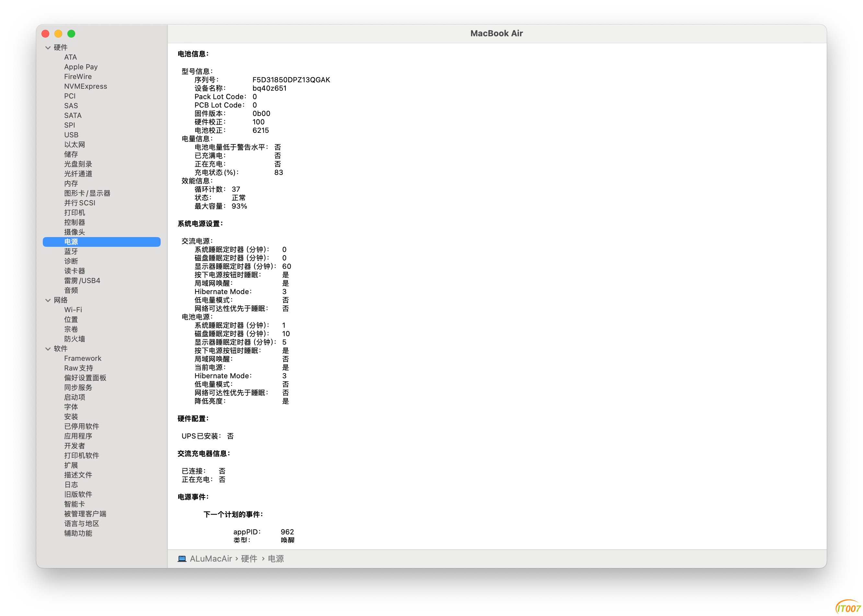
Task: Open the 已停用软件 entry
Action: point(82,426)
